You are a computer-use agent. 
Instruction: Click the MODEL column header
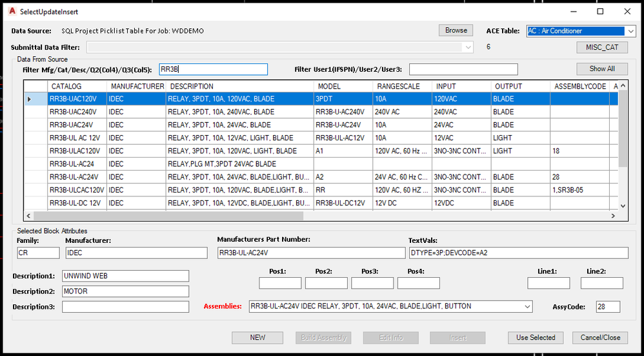click(x=343, y=87)
